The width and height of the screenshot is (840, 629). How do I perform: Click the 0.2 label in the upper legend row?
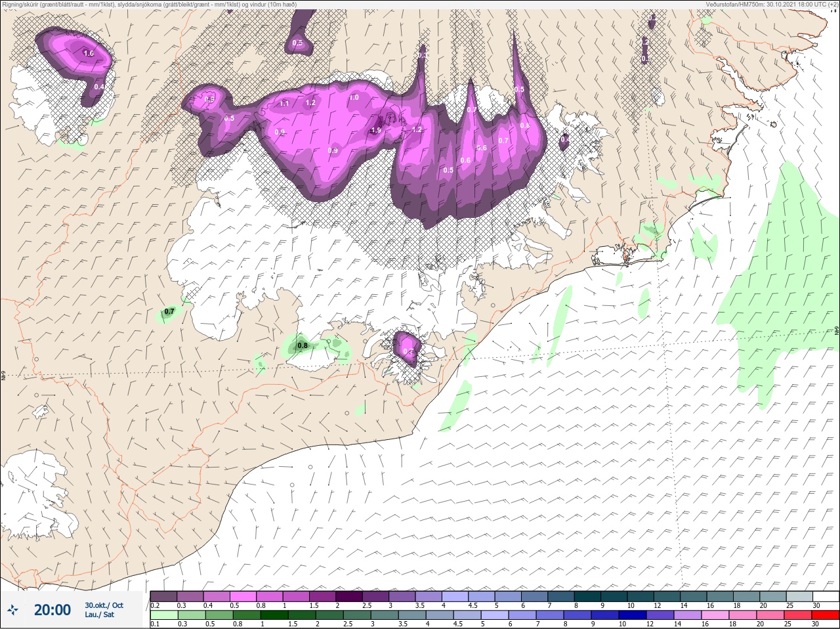pos(155,605)
